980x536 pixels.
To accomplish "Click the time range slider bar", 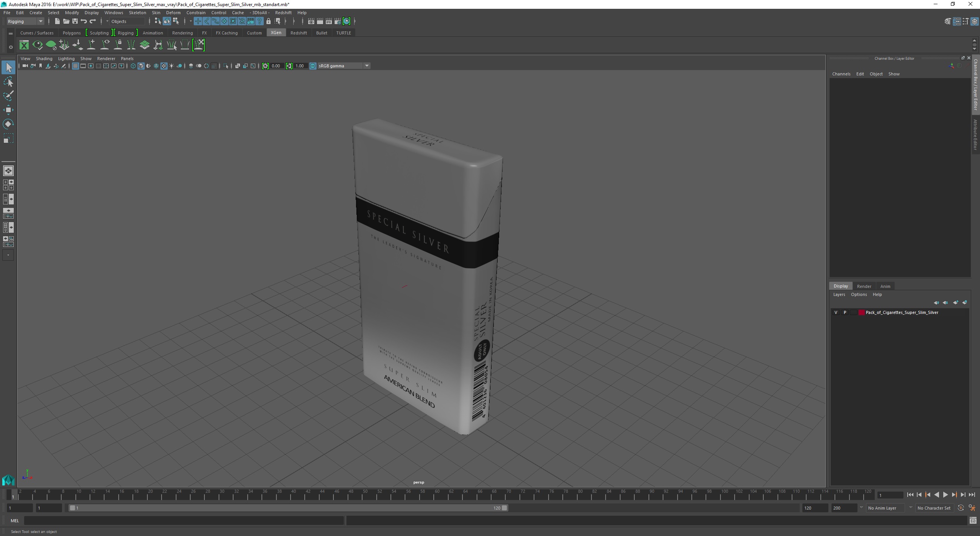I will (288, 508).
